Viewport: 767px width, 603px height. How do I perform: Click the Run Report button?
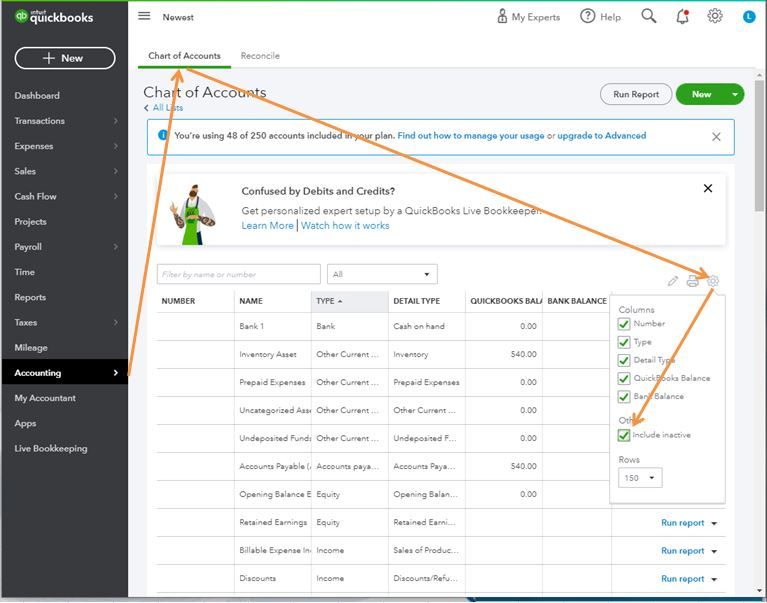tap(636, 94)
